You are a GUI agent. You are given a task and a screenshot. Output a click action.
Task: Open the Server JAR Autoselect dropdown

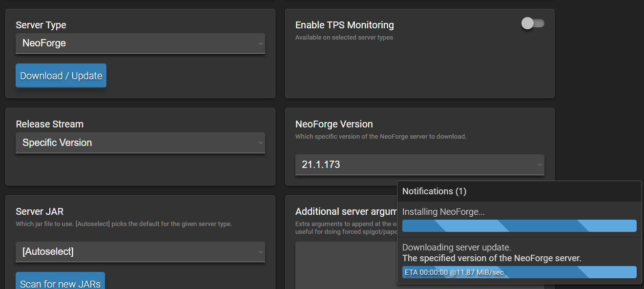[140, 252]
